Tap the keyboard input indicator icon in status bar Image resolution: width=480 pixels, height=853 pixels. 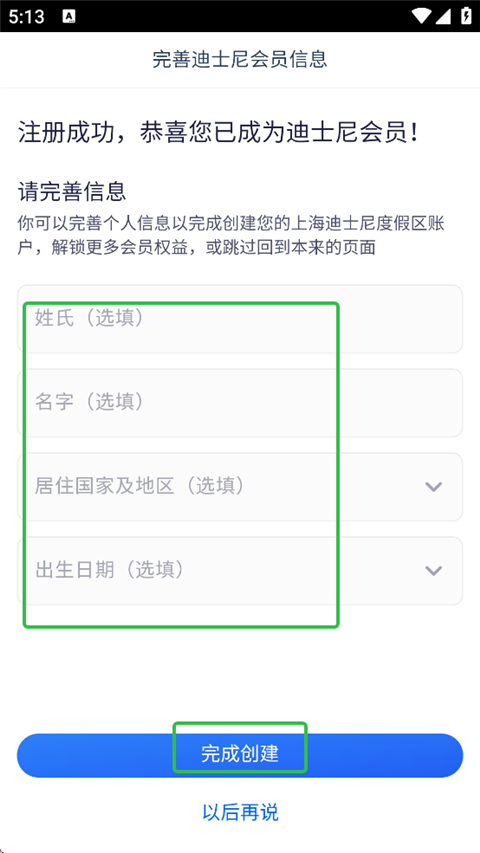[x=69, y=16]
